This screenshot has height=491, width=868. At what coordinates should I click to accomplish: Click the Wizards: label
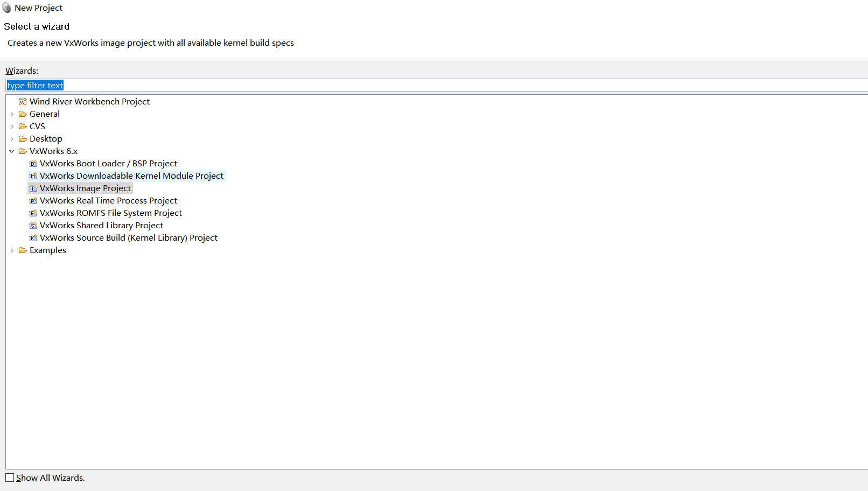pyautogui.click(x=22, y=71)
